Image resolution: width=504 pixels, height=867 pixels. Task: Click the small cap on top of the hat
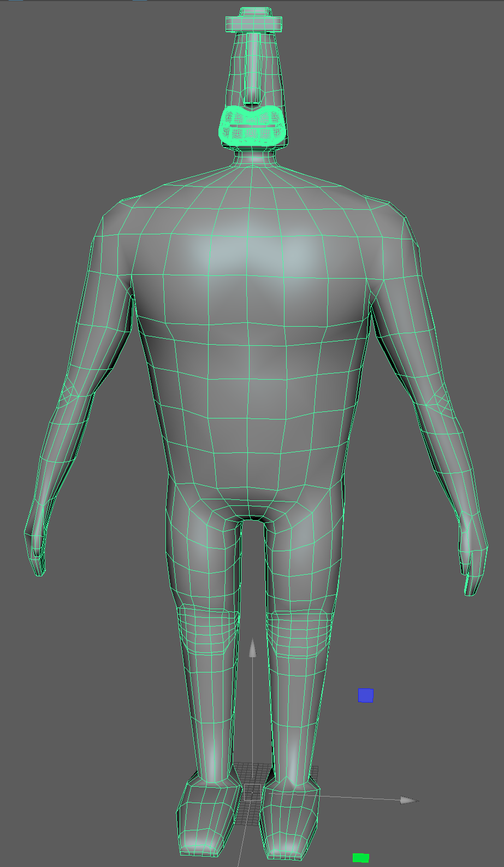pyautogui.click(x=254, y=11)
